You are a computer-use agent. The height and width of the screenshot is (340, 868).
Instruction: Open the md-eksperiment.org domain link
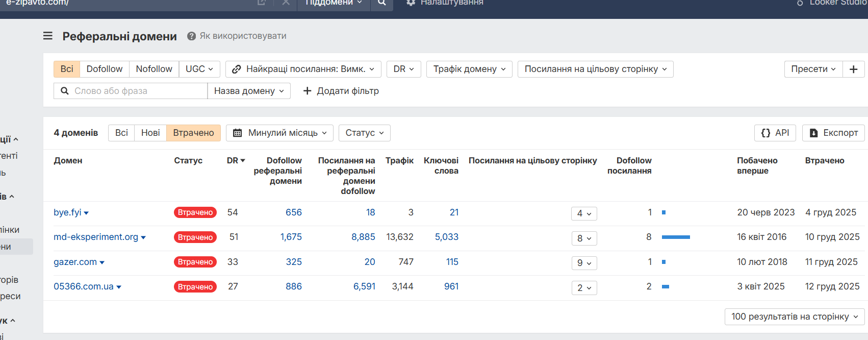point(96,237)
